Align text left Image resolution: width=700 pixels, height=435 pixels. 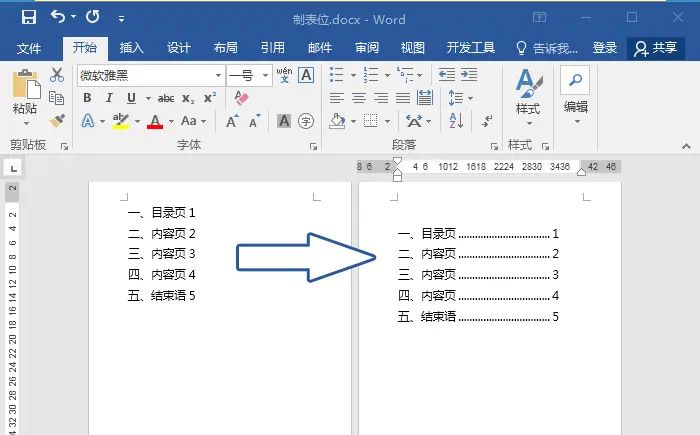tap(337, 98)
